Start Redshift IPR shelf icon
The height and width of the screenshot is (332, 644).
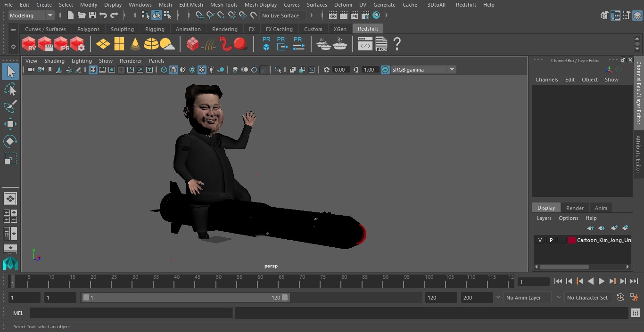61,44
